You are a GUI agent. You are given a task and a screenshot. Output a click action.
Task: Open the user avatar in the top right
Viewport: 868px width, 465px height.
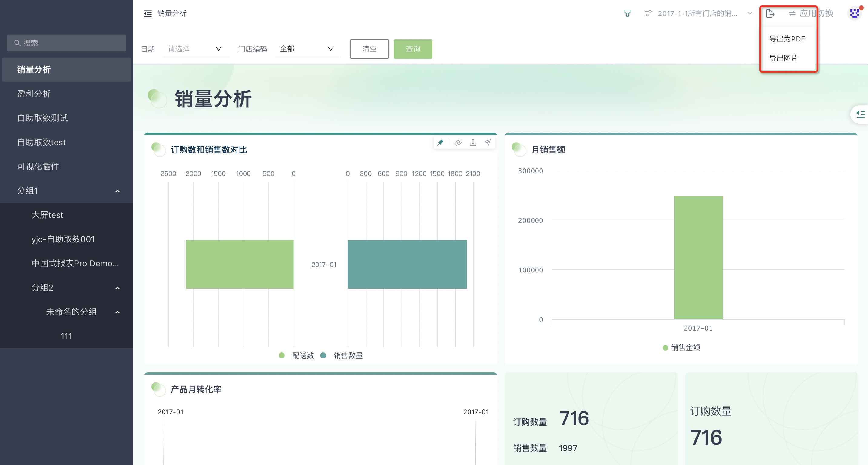(x=854, y=13)
